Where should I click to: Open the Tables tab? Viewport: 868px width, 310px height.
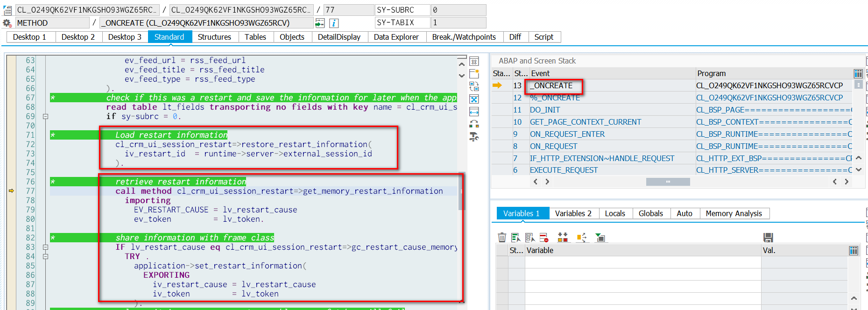click(x=255, y=37)
